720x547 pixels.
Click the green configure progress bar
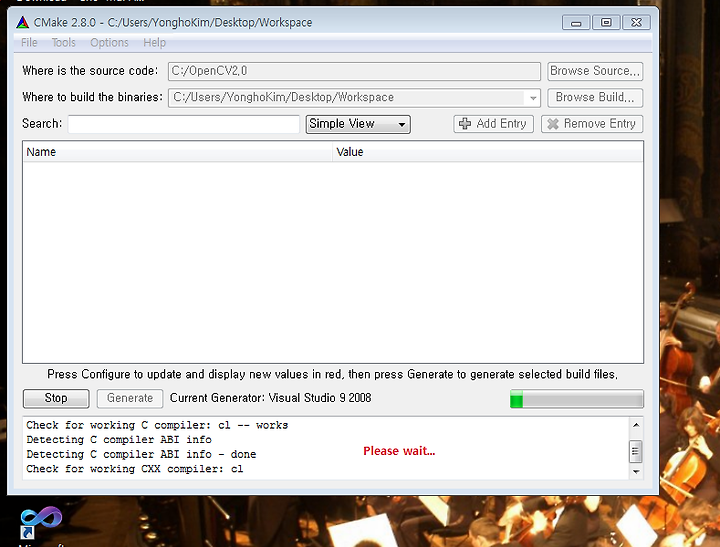point(577,399)
